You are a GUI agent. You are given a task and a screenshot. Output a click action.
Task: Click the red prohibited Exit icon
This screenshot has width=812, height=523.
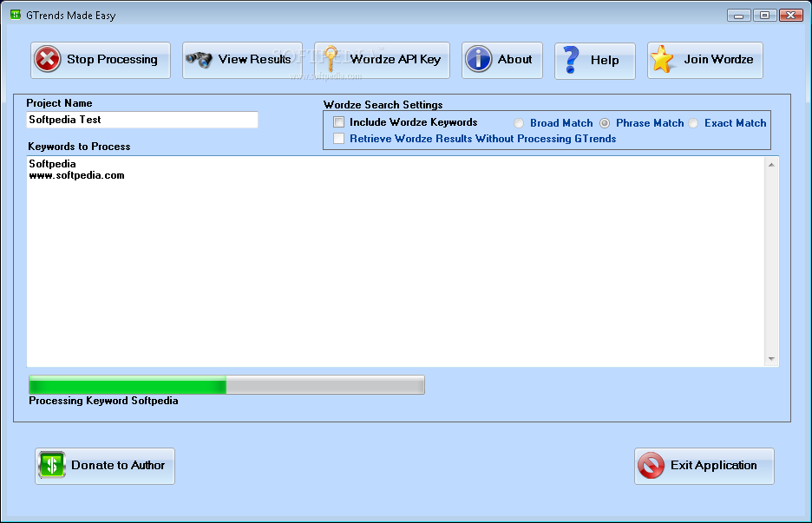coord(651,466)
